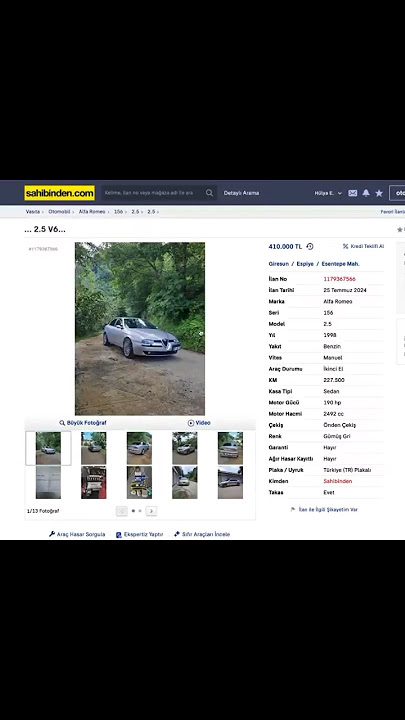
Task: Click the Kredi Teklifi Al link
Action: 367,247
